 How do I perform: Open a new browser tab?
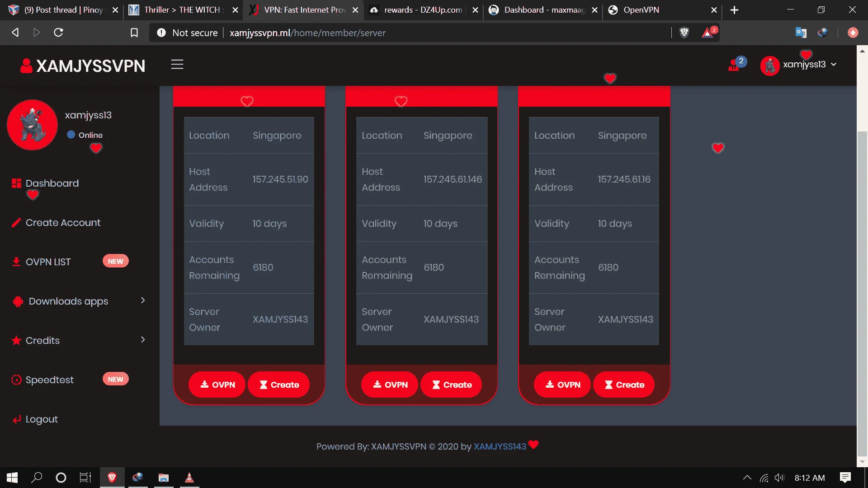click(734, 10)
